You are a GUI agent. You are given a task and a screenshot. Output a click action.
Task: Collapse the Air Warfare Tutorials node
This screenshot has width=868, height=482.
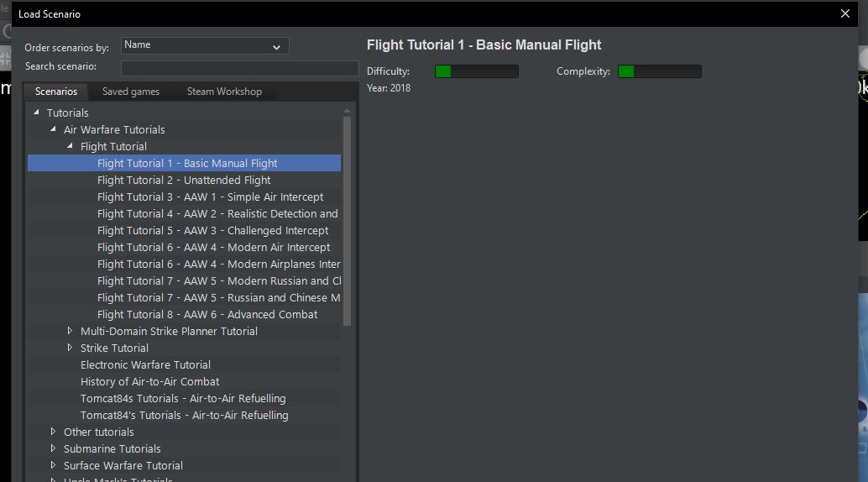click(x=54, y=129)
